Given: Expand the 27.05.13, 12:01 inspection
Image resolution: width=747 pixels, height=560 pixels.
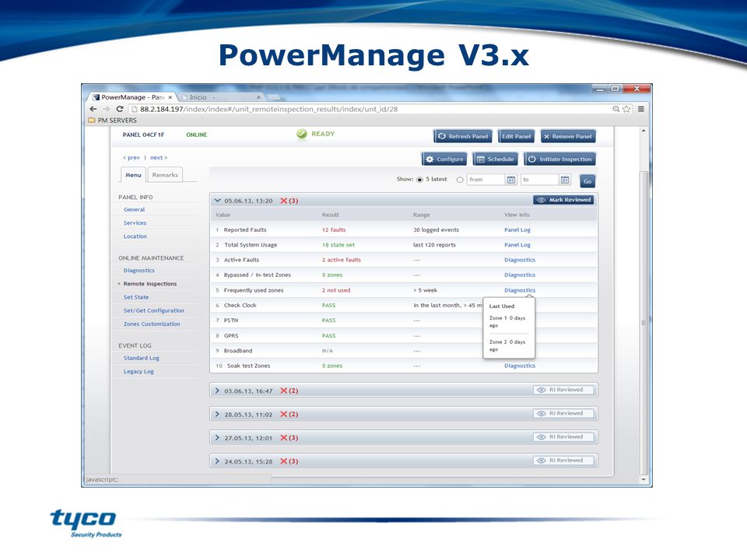Looking at the screenshot, I should tap(218, 438).
